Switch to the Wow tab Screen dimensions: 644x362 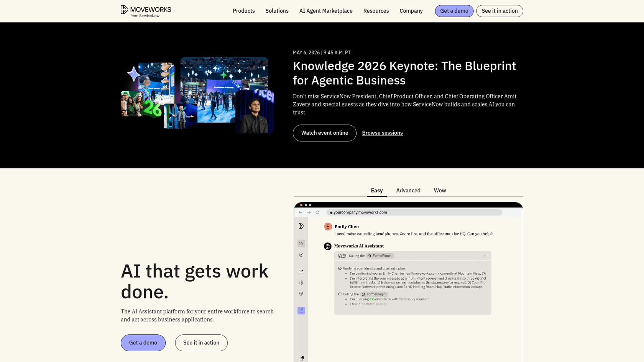(440, 190)
